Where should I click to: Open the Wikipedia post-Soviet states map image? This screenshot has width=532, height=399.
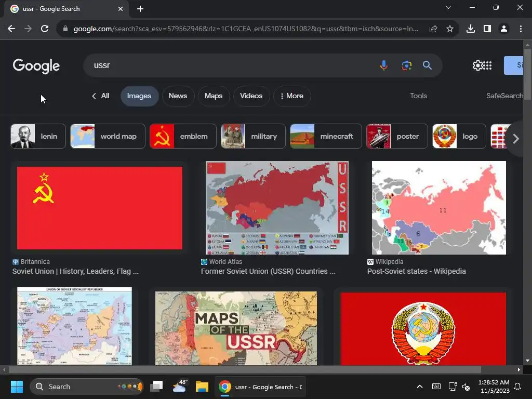438,208
